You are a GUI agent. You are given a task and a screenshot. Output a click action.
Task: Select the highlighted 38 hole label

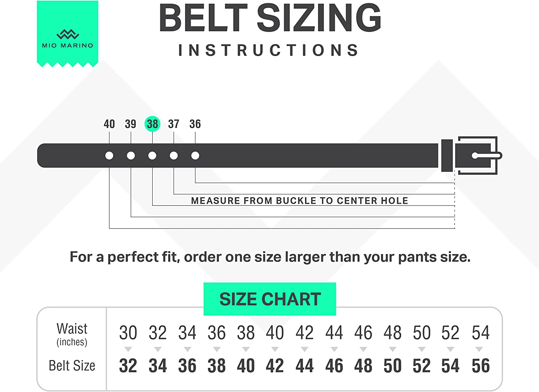tap(152, 124)
